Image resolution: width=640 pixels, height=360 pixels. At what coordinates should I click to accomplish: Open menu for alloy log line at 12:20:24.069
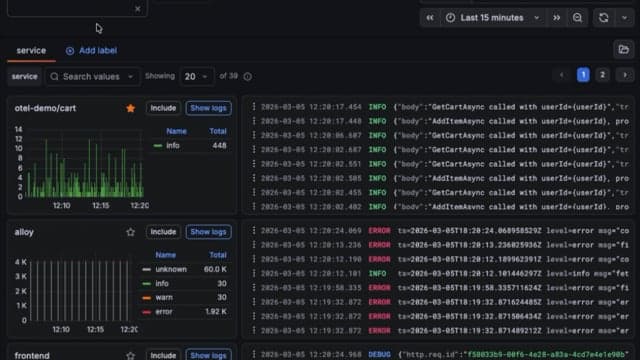(x=254, y=231)
